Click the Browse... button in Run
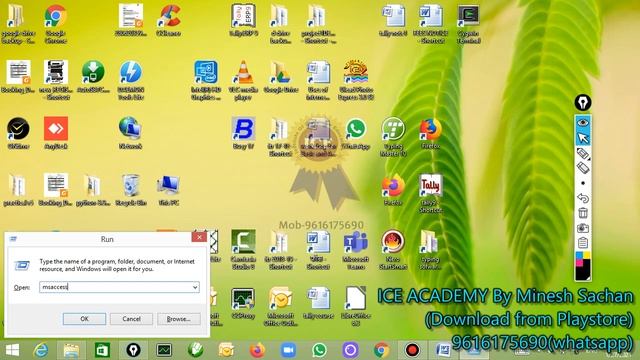The width and height of the screenshot is (640, 360). (x=178, y=319)
